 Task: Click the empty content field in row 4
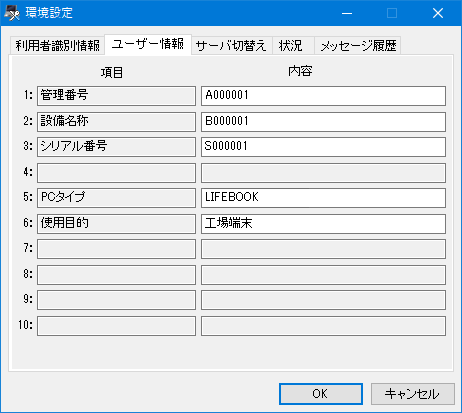[x=323, y=173]
